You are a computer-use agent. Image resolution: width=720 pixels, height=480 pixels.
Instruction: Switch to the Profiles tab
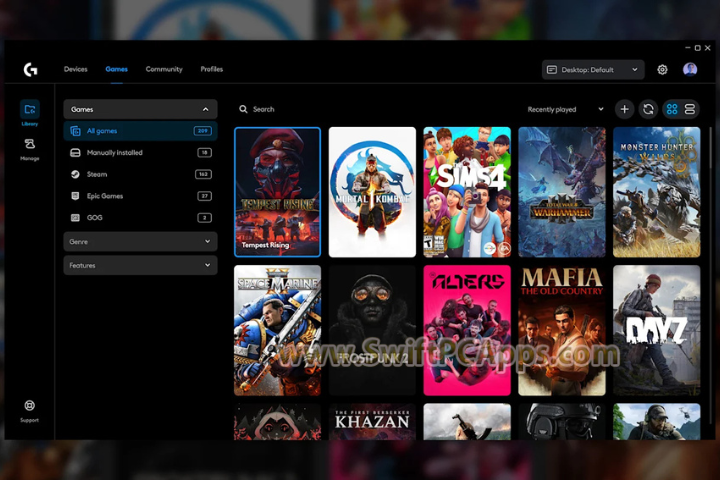click(x=212, y=69)
